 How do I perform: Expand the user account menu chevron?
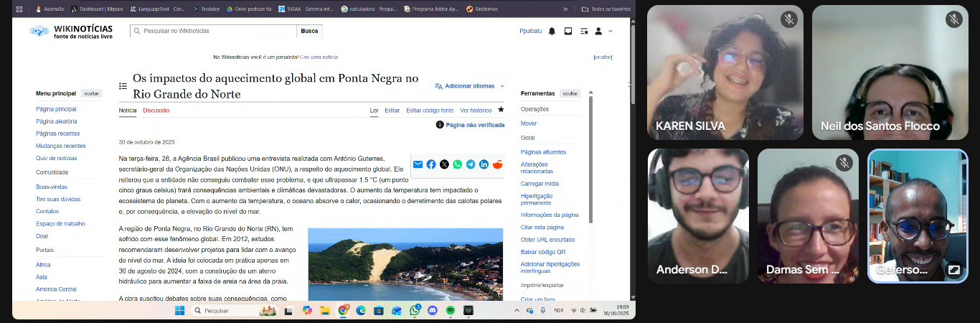[611, 31]
